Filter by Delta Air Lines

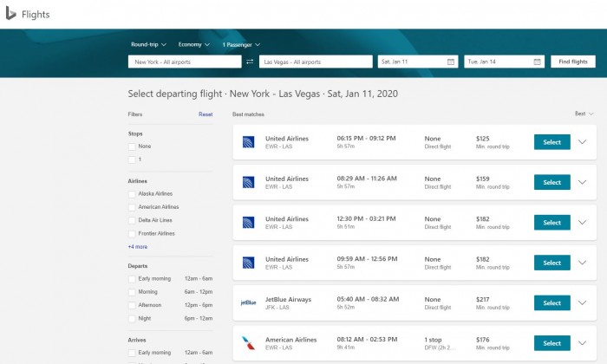tap(132, 220)
